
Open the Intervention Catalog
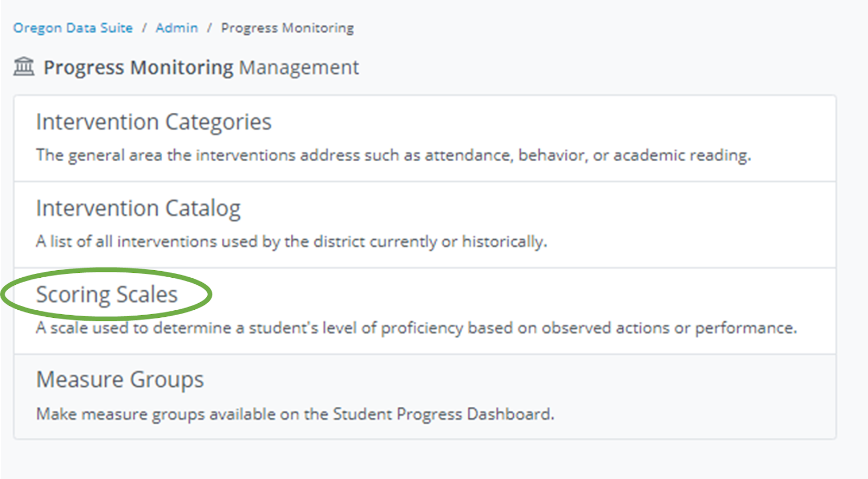coord(138,208)
